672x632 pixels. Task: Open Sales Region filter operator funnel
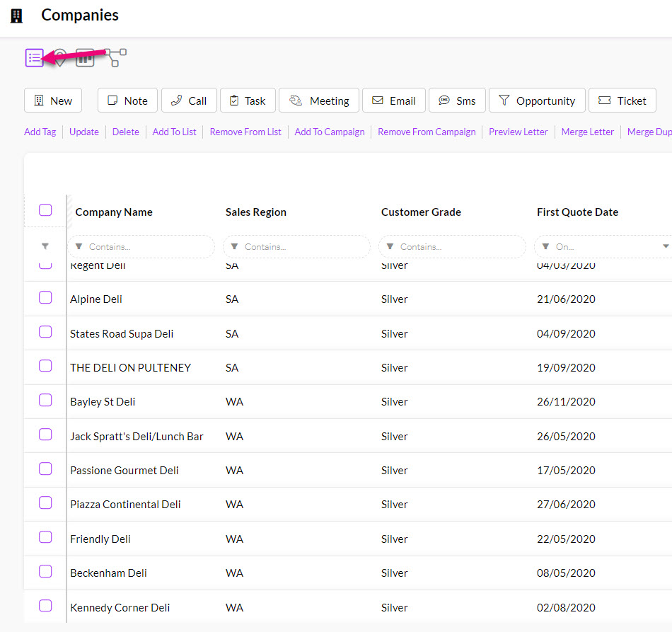(x=234, y=246)
